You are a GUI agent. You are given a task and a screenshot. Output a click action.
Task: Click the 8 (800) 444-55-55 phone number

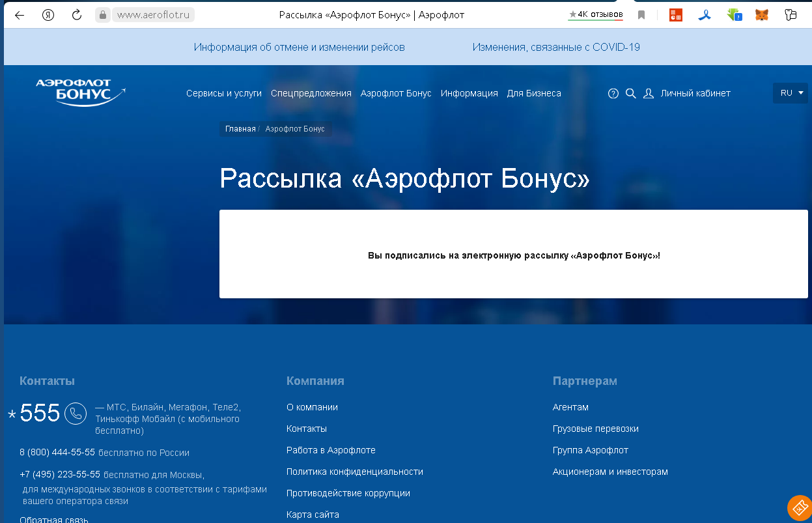point(57,452)
